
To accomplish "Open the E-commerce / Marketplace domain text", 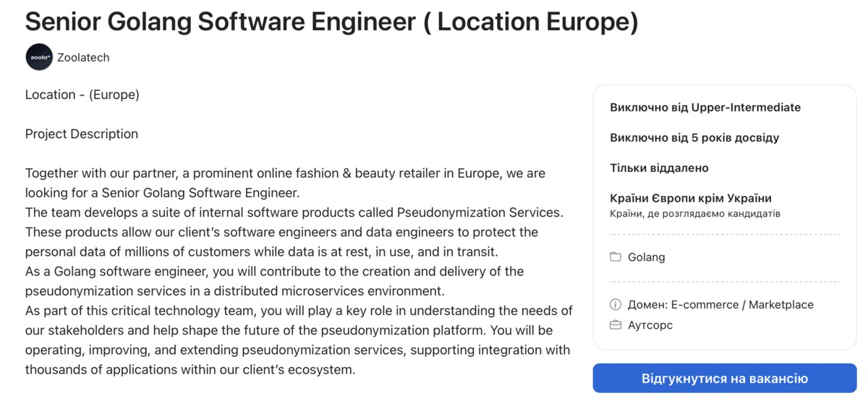I will point(742,305).
